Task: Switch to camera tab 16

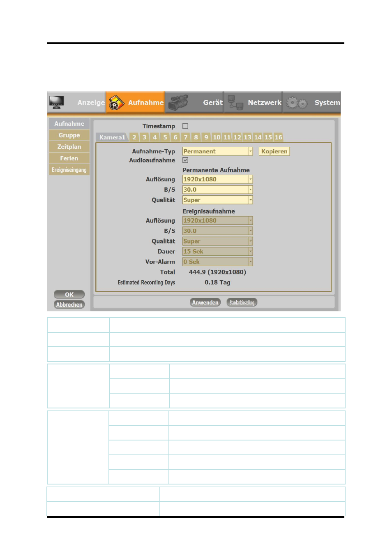Action: [278, 137]
